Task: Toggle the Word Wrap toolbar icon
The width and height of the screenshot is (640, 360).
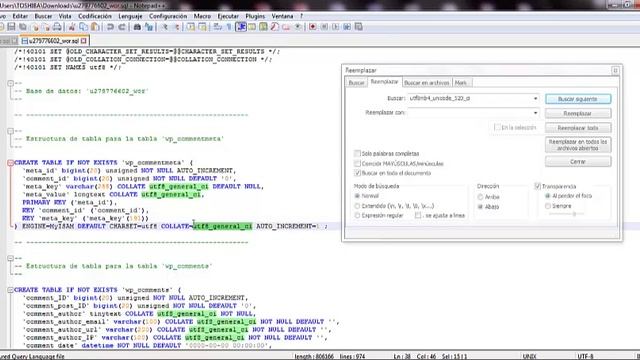Action: pyautogui.click(x=218, y=27)
